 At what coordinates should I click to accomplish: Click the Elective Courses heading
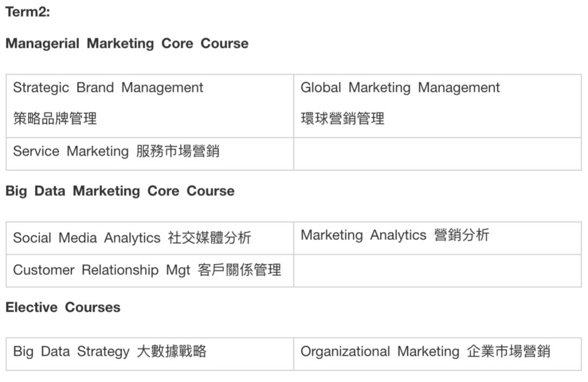(x=63, y=307)
